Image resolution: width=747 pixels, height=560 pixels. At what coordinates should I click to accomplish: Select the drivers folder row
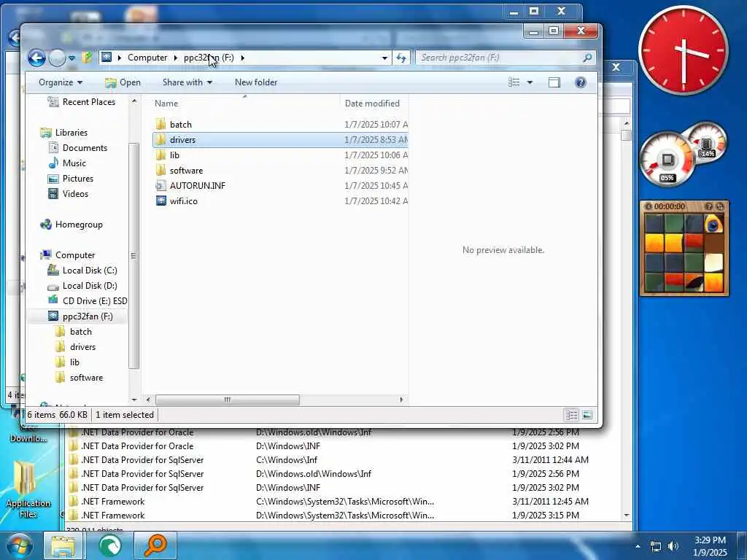tap(280, 140)
